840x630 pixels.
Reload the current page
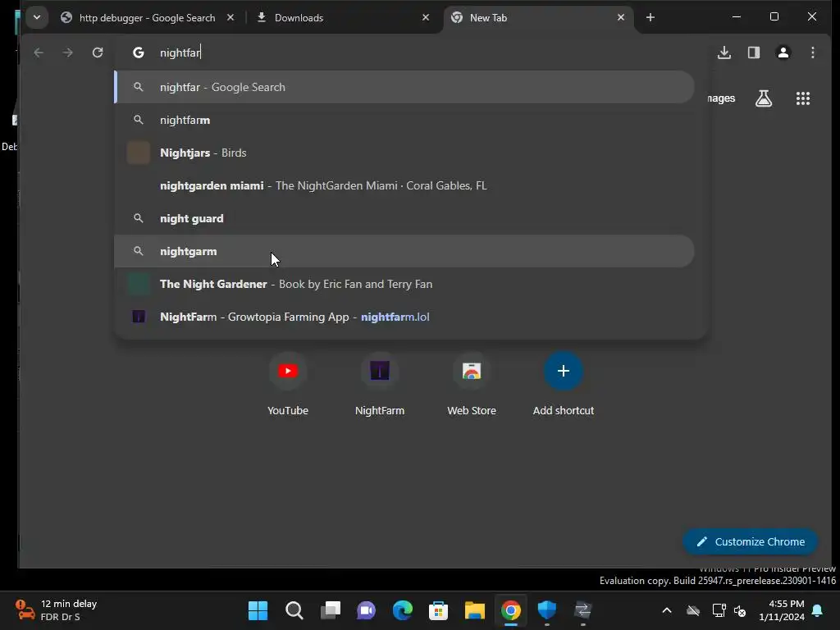click(98, 52)
